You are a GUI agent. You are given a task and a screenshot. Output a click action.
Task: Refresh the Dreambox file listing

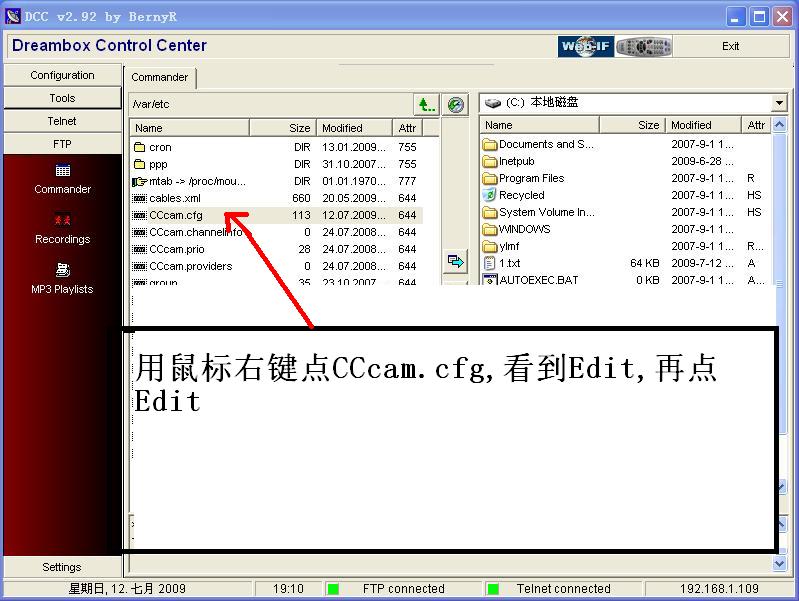[456, 105]
